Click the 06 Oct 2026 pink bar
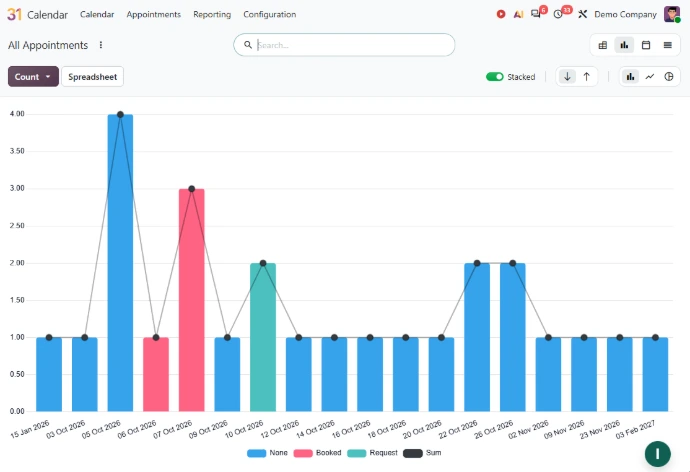The height and width of the screenshot is (472, 690). [x=156, y=375]
